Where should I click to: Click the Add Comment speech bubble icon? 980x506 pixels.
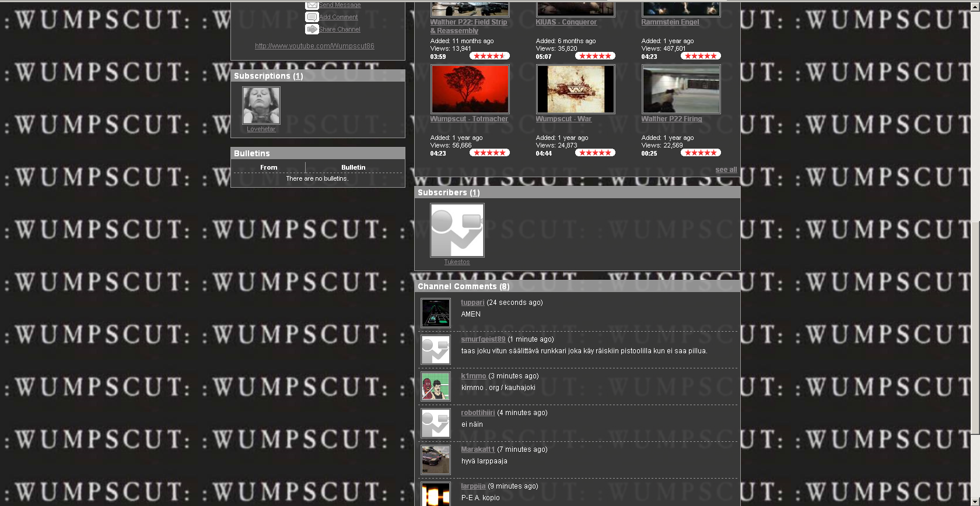(312, 17)
